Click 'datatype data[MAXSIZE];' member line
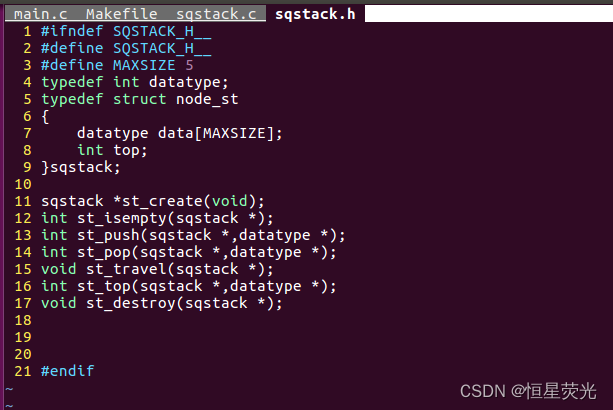This screenshot has height=410, width=613. (x=179, y=133)
